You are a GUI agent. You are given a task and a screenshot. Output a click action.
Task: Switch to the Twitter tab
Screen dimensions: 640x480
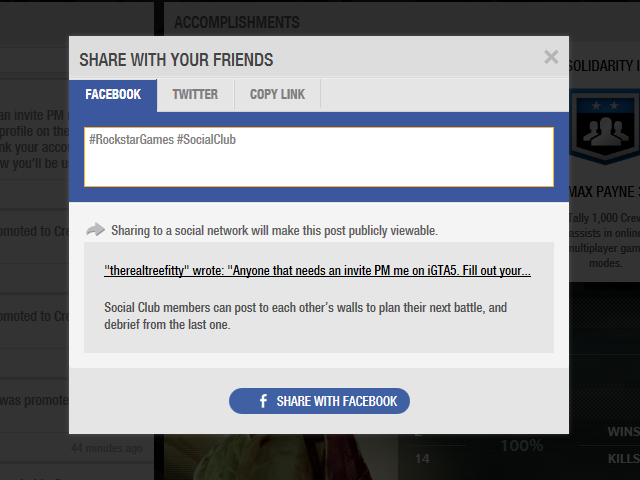(x=195, y=95)
